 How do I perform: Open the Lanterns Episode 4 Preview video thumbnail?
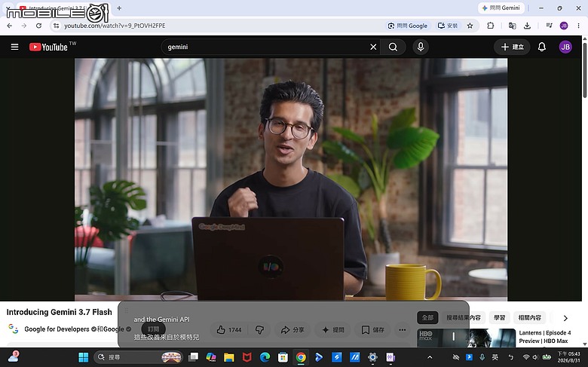click(x=466, y=338)
